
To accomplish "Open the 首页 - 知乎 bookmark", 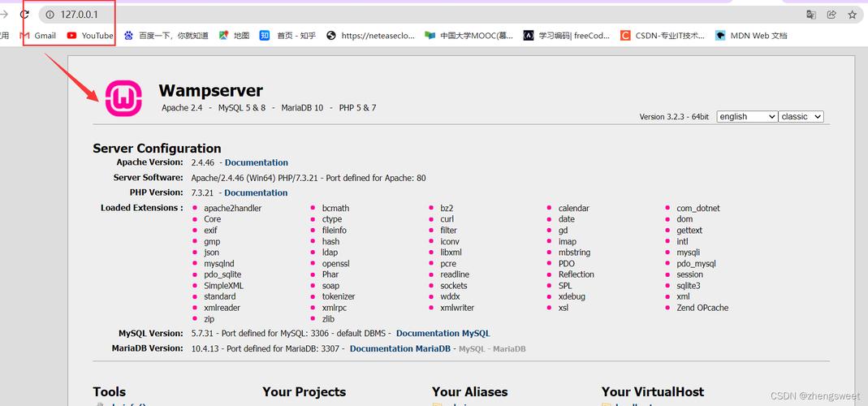I will click(x=288, y=36).
